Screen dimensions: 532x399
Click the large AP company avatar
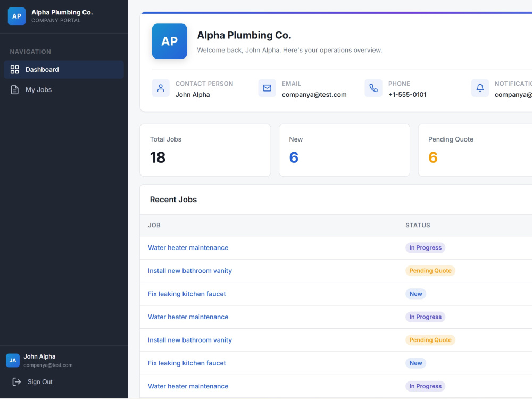click(x=169, y=41)
